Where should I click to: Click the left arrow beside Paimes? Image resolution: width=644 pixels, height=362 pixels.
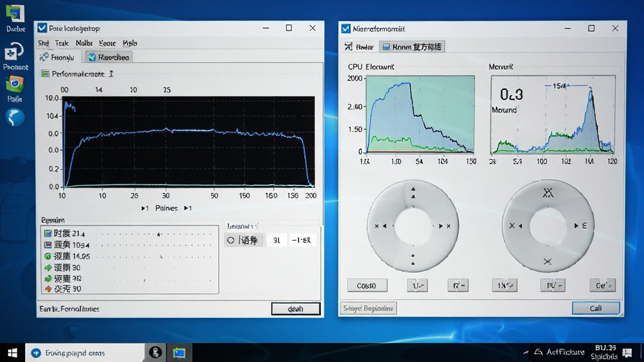tap(145, 208)
